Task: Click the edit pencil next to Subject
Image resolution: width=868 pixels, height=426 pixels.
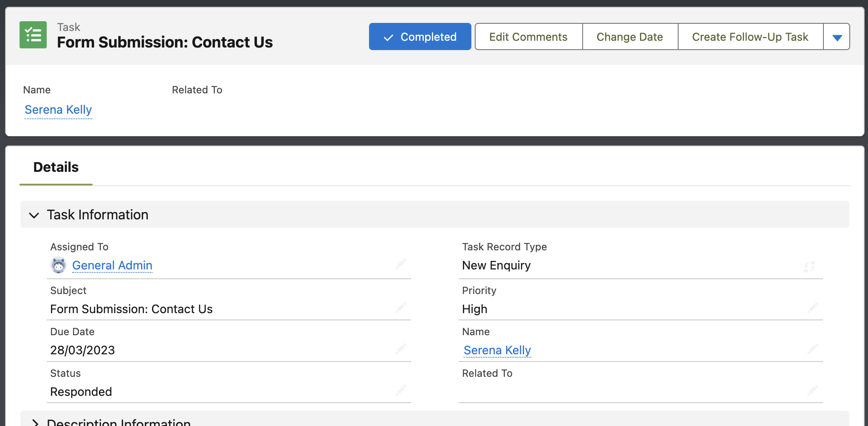Action: (x=400, y=308)
